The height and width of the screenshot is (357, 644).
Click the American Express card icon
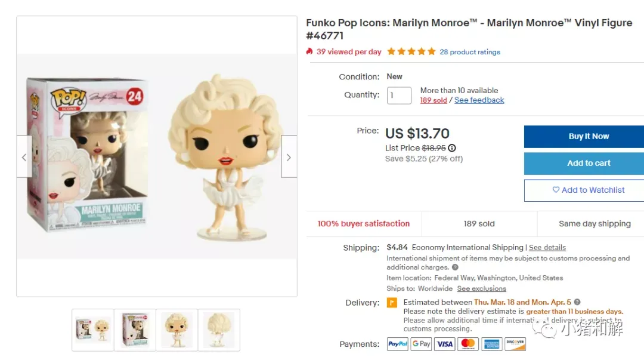[x=491, y=344]
